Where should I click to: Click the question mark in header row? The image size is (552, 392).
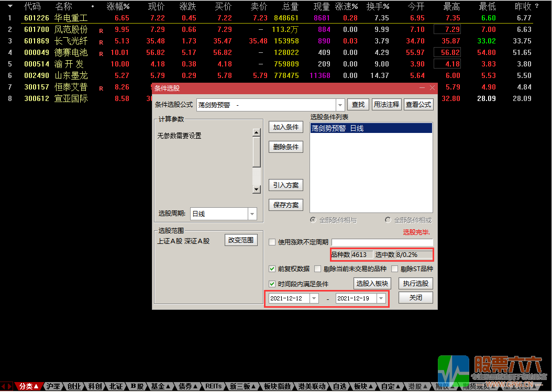pos(536,6)
